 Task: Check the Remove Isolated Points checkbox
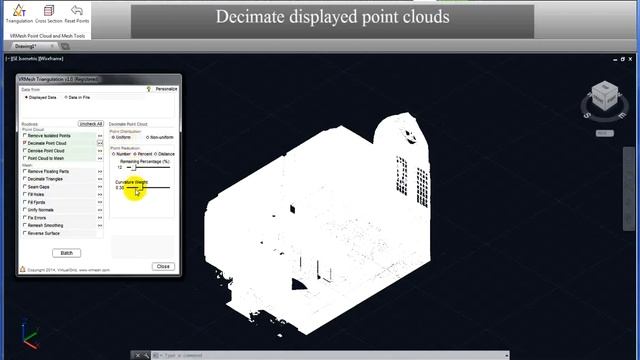pos(25,135)
